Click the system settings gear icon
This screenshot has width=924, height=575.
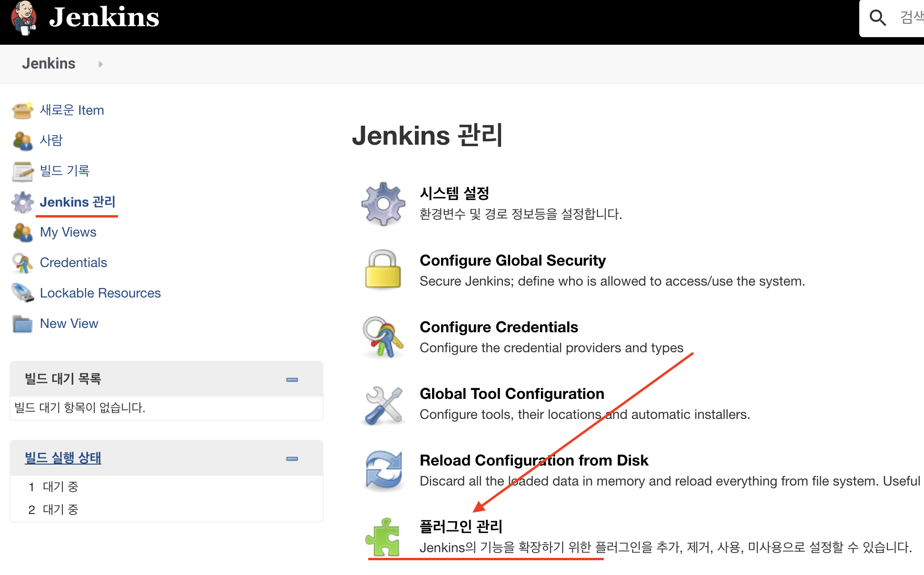(383, 204)
